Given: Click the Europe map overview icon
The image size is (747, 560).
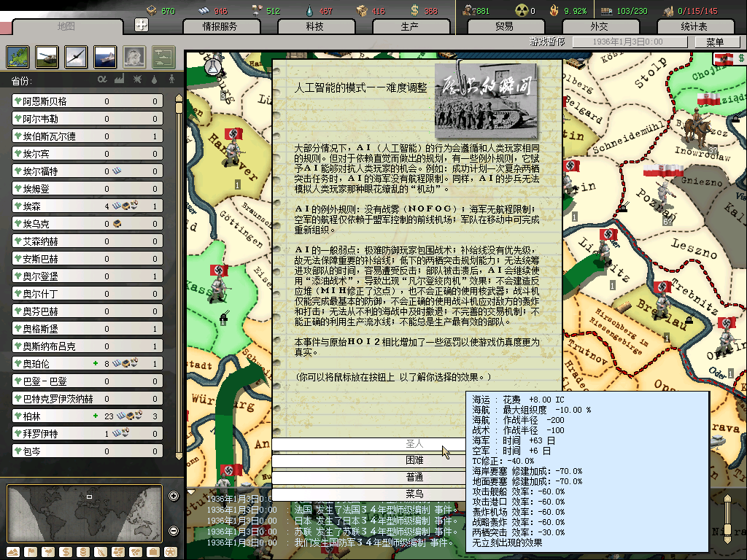Looking at the screenshot, I should (x=18, y=56).
